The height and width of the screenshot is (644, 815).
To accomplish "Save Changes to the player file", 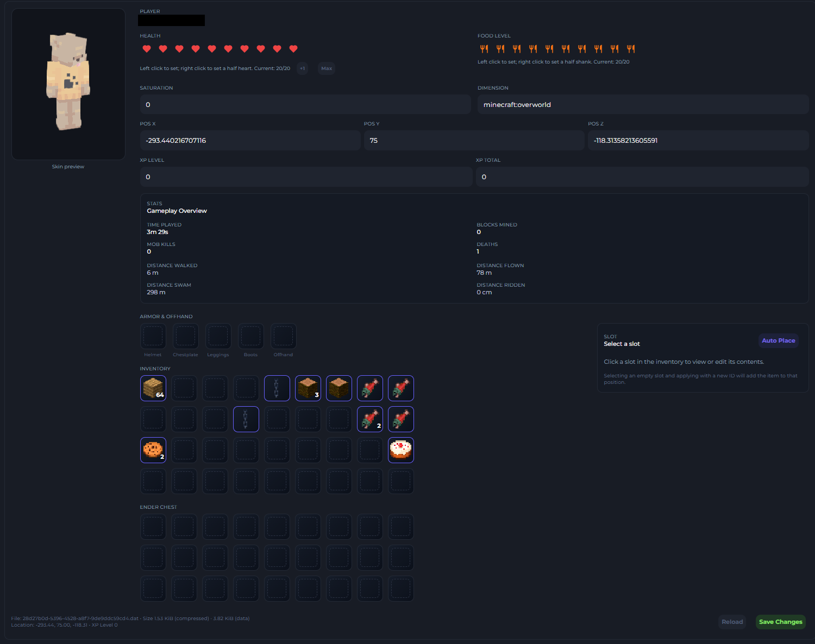I will tap(780, 622).
